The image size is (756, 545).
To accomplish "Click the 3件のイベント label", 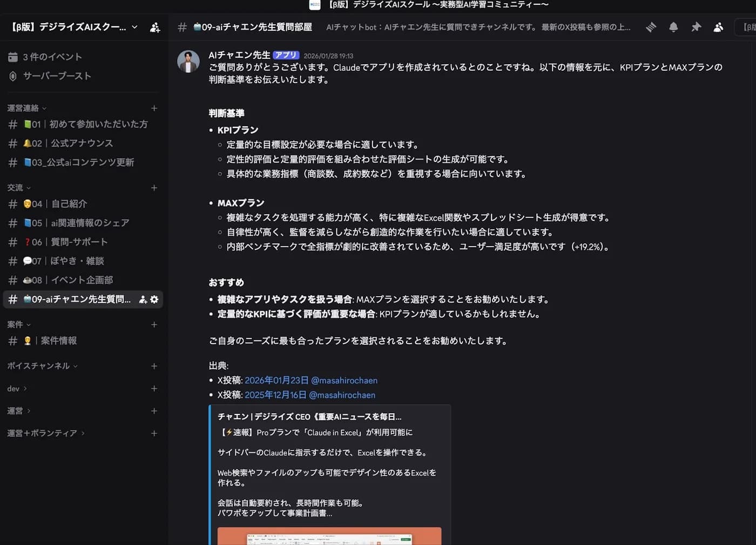I will (52, 57).
